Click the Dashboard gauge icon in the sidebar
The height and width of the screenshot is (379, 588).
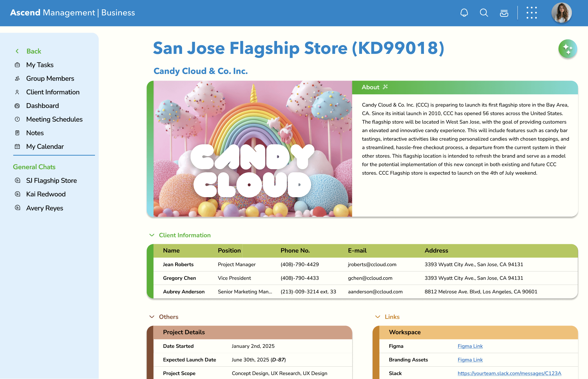17,106
